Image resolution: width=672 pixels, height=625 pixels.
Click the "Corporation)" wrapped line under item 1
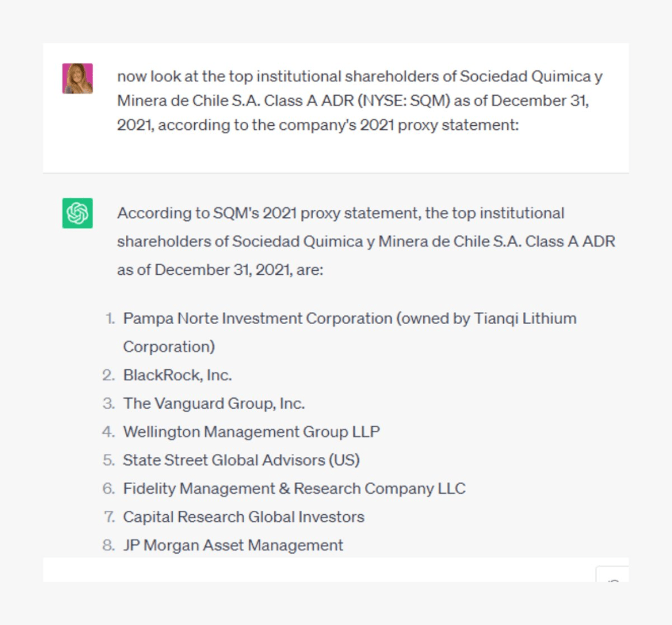point(169,346)
